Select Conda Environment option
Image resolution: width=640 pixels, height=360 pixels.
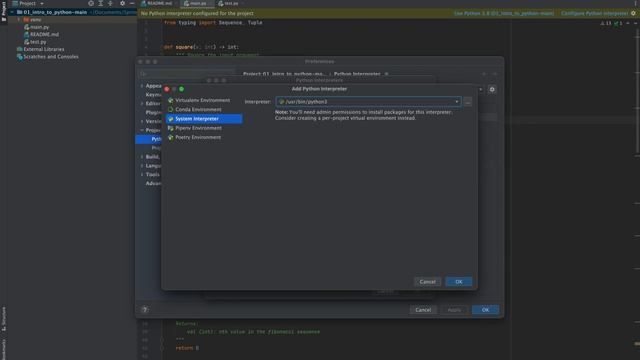click(x=198, y=110)
